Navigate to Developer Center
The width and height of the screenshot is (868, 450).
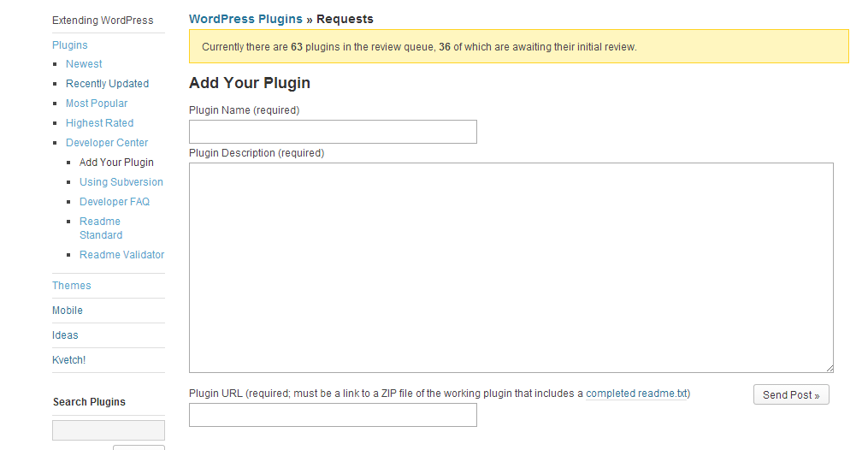pyautogui.click(x=107, y=143)
